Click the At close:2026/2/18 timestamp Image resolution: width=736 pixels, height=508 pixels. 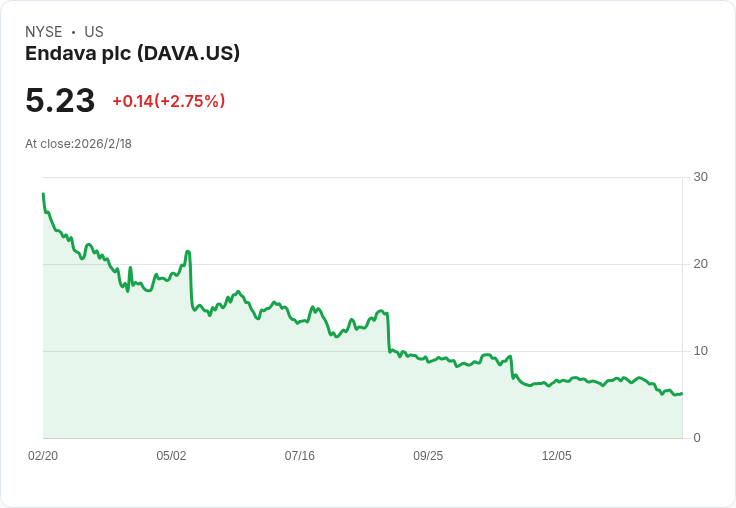coord(78,144)
